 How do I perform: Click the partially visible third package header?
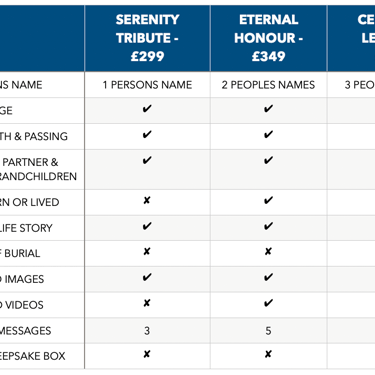point(351,38)
